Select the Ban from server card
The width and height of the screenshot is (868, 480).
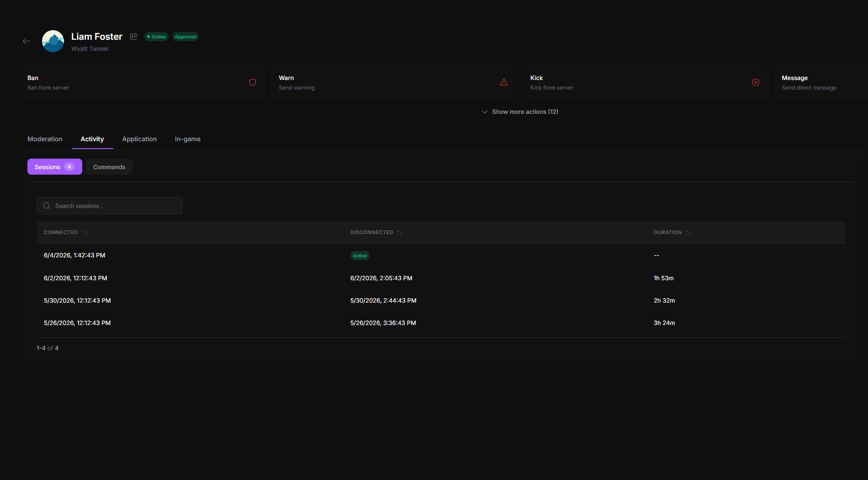pos(142,82)
